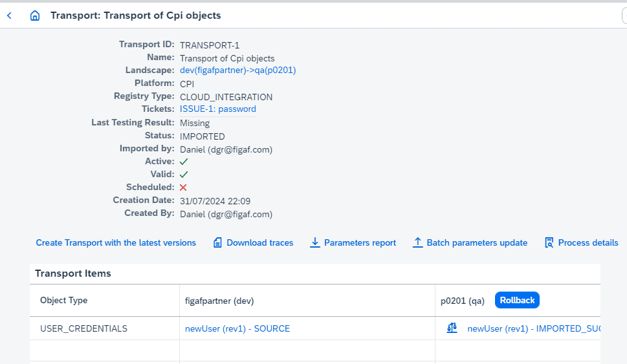
Task: Select the creation date 31/07/2024 22:09
Action: [215, 201]
